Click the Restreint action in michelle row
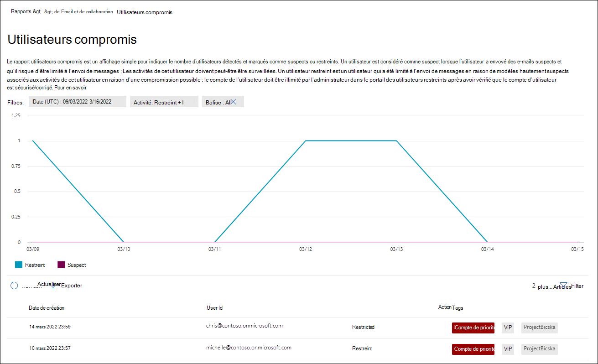Screen dimensions: 598x364 point(362,348)
